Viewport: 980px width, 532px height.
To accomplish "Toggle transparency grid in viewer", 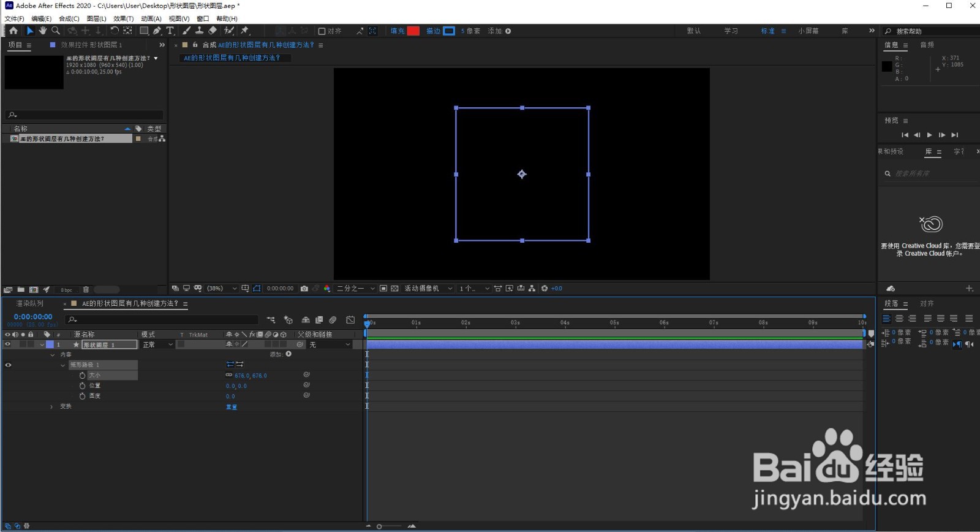I will (394, 288).
